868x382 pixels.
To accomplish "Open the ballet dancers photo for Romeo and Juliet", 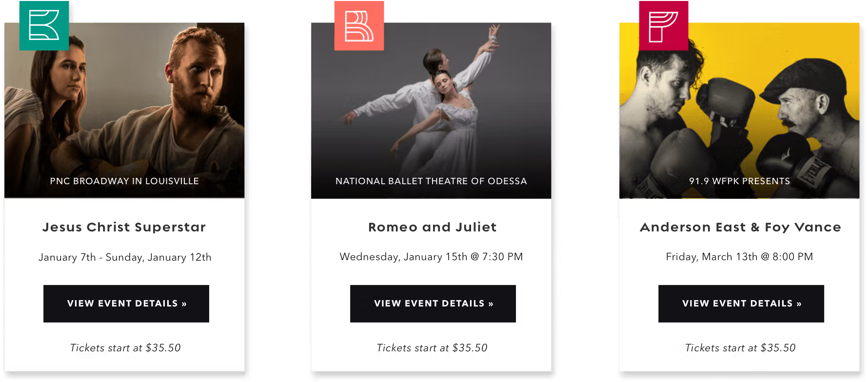I will [x=431, y=107].
